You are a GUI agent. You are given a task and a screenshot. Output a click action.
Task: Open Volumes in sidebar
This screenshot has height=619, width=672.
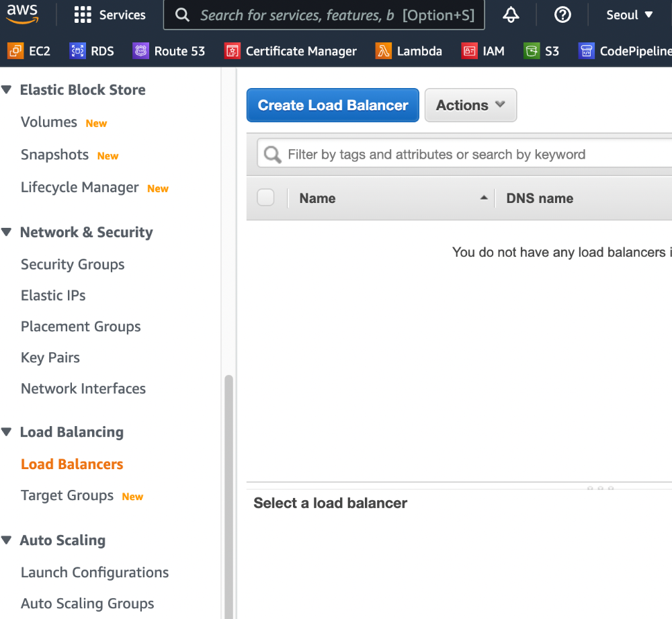(x=49, y=122)
